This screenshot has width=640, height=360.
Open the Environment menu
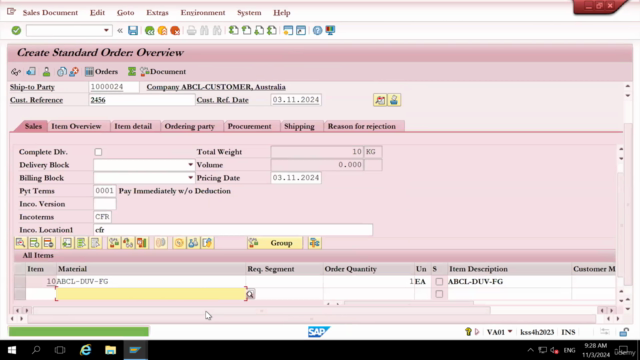(x=203, y=13)
